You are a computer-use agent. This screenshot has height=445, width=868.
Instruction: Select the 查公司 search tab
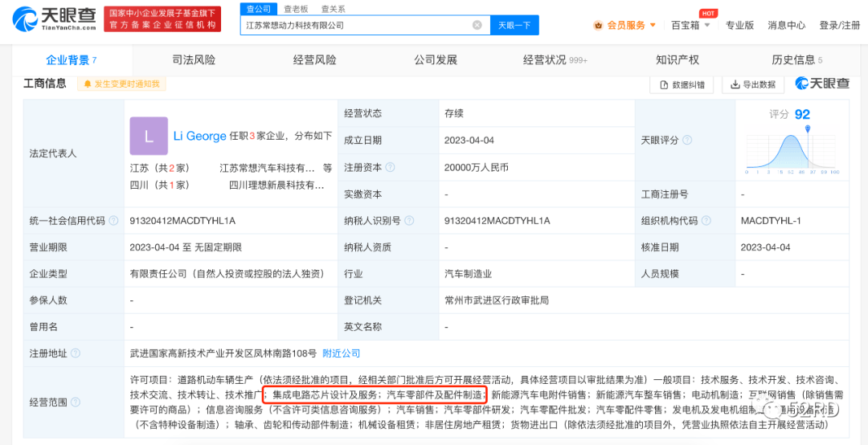[259, 9]
